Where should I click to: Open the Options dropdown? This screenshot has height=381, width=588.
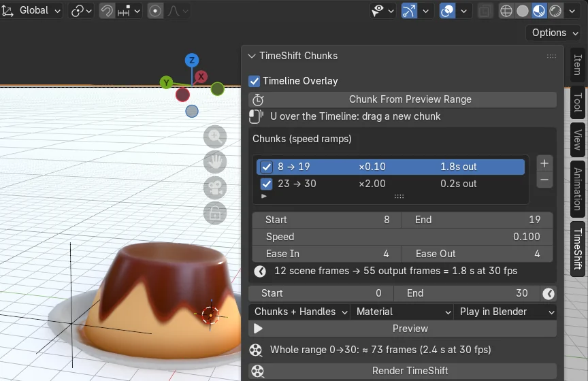tap(554, 33)
